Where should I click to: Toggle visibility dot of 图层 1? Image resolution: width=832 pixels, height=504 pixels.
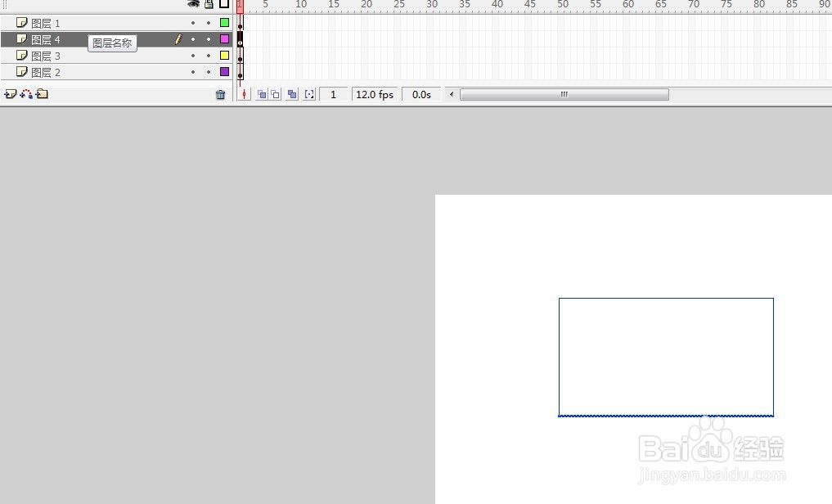193,23
